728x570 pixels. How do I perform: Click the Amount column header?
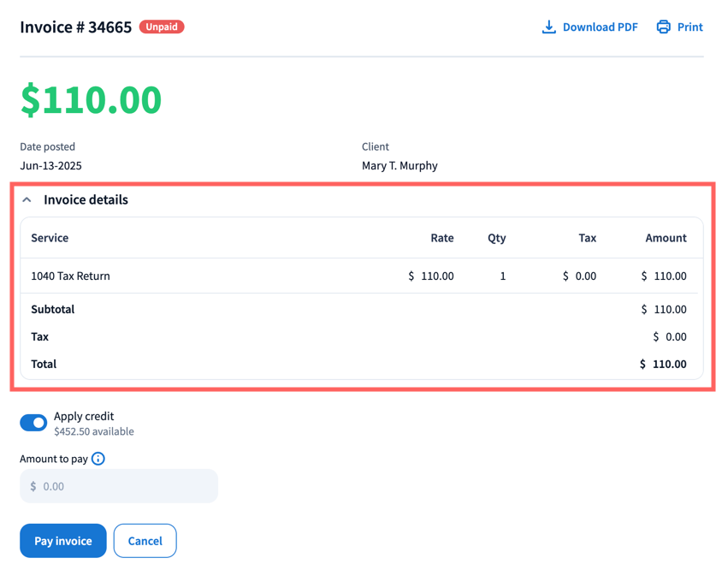[666, 238]
